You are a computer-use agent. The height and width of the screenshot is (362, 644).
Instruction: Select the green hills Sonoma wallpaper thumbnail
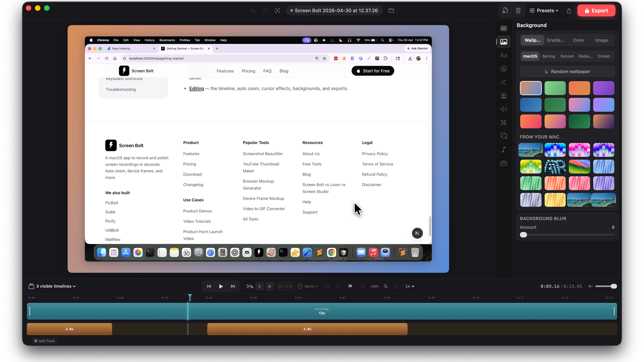(x=579, y=167)
